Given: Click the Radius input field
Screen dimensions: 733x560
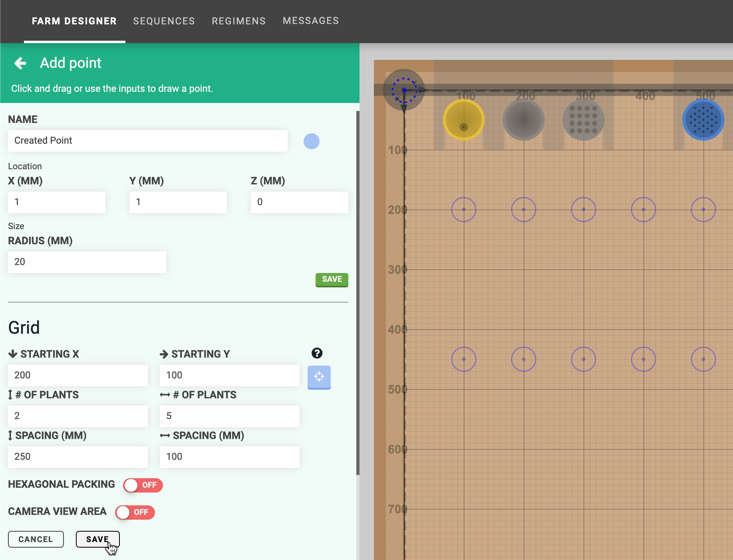Looking at the screenshot, I should tap(87, 262).
